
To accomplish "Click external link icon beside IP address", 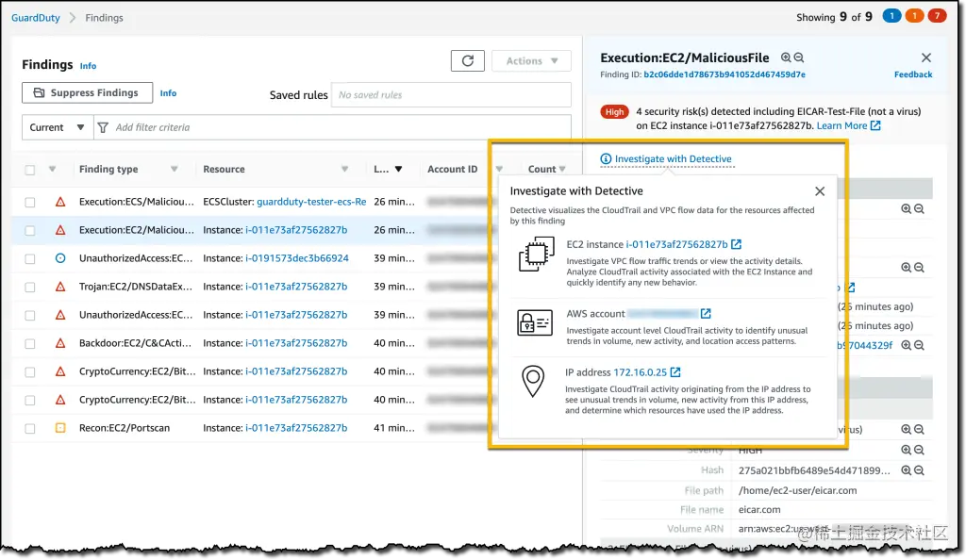I will pos(675,372).
